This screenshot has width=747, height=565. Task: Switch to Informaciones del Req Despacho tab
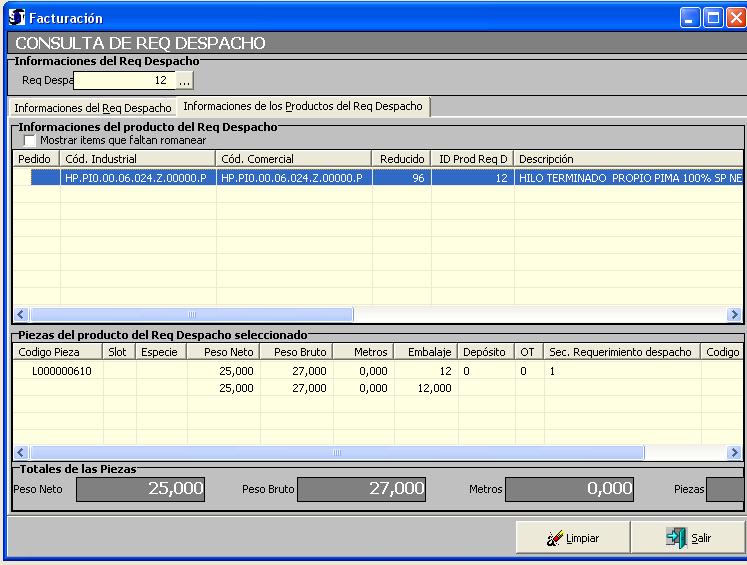(x=92, y=107)
